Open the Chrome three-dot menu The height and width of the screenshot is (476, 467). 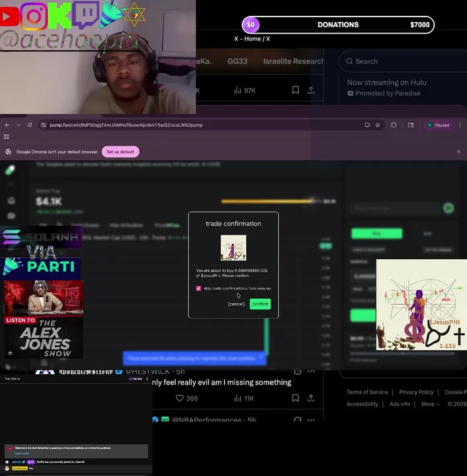tap(460, 125)
